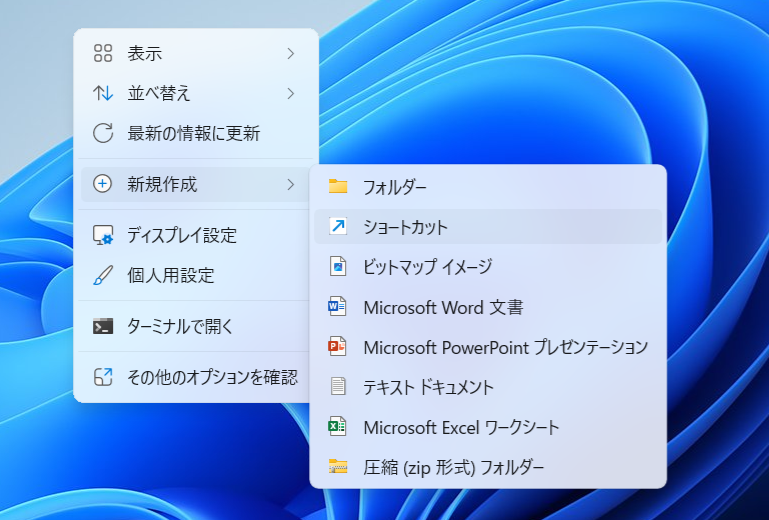Click the plus circle icon beside 新規作成

click(x=103, y=184)
